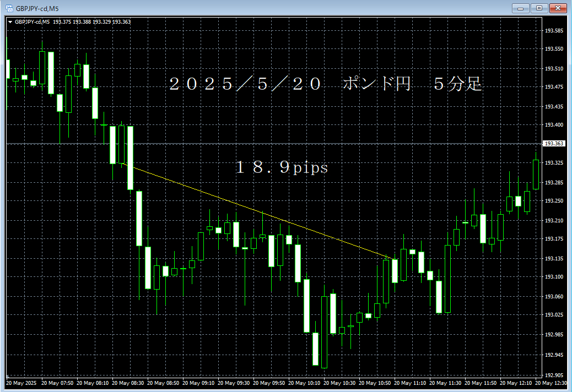This screenshot has width=572, height=392.
Task: Click price scale value 193.175
Action: click(x=554, y=238)
